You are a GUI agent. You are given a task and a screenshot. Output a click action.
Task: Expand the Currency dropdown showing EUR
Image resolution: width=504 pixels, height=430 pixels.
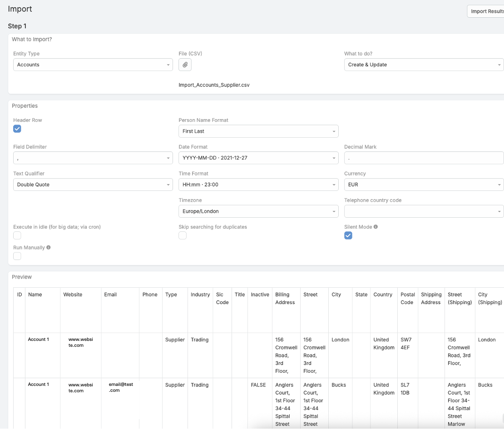point(423,185)
